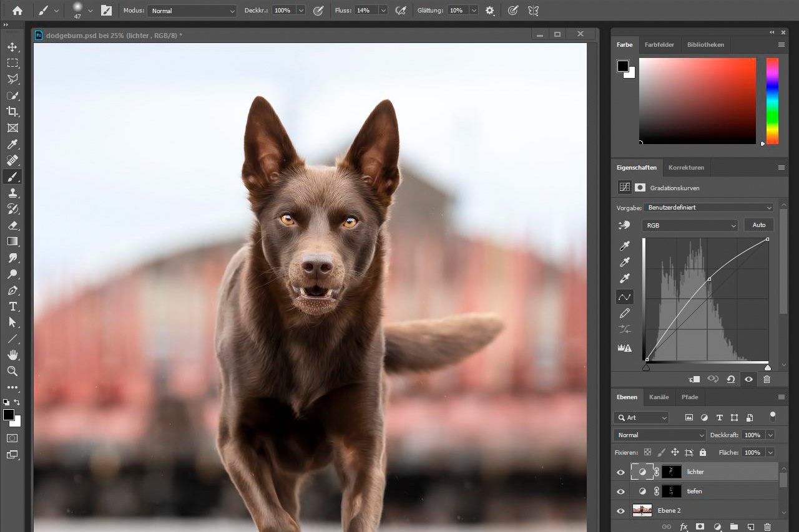
Task: Click the rainbow hue slider strip
Action: click(x=772, y=101)
